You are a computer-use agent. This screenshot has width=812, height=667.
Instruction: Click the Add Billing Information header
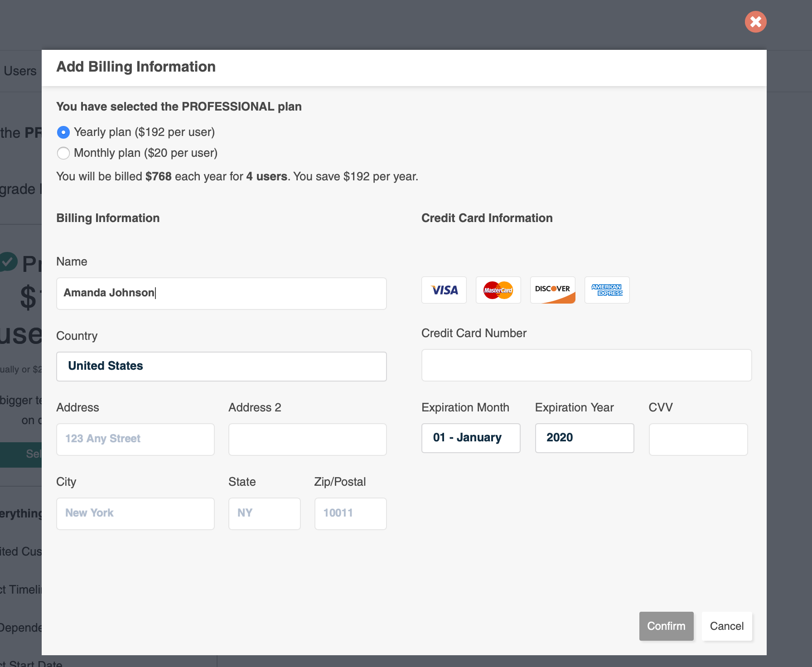tap(136, 67)
